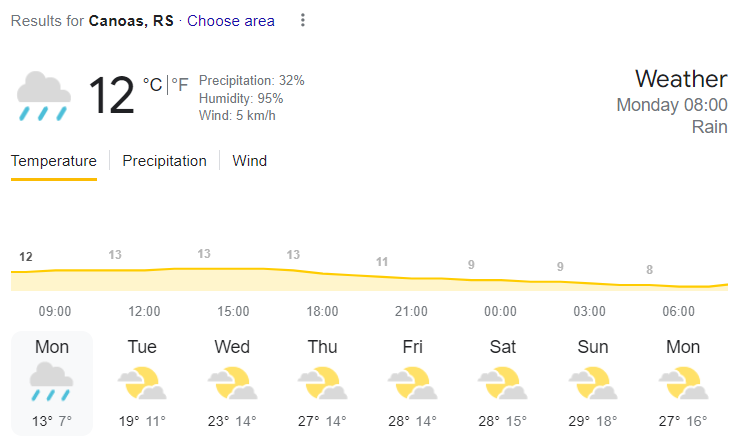The height and width of the screenshot is (438, 733).
Task: Open the three-dot more options menu
Action: 303,20
